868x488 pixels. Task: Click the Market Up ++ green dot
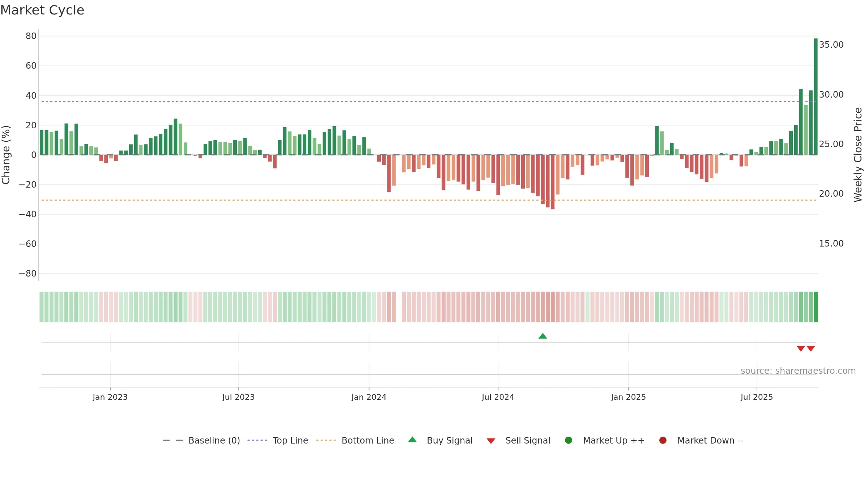tap(569, 440)
